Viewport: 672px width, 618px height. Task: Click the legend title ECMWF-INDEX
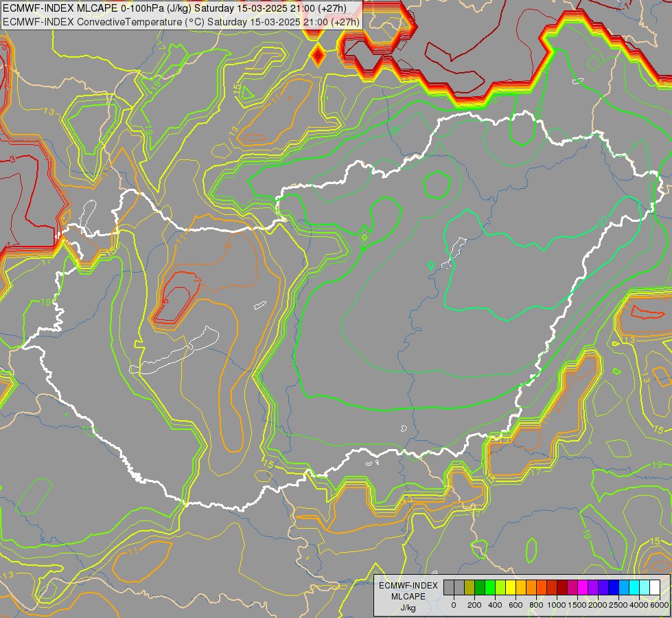pyautogui.click(x=408, y=586)
